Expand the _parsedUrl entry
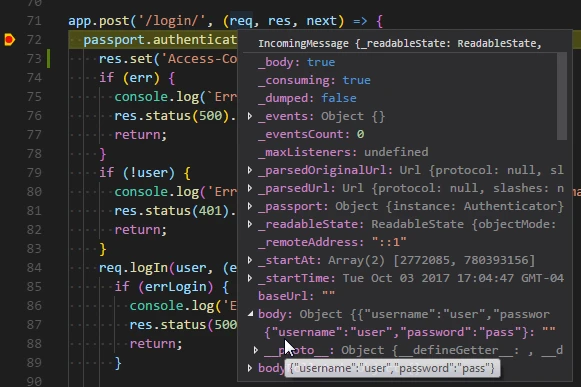Screen dimensions: 581x387 250,188
